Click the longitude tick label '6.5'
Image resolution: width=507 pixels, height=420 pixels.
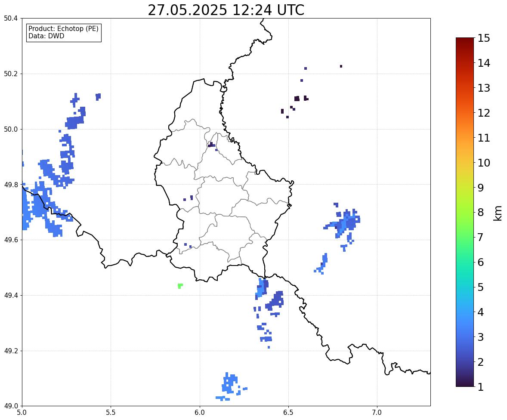coord(288,413)
